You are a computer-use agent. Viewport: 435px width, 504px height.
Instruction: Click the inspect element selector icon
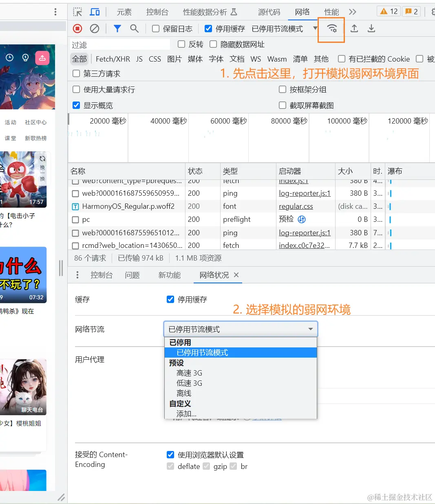click(77, 12)
